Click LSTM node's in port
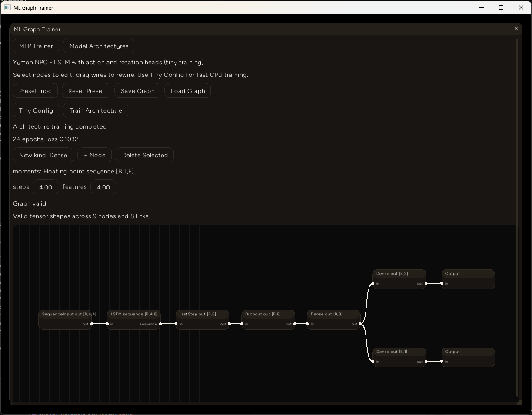532x415 pixels. tap(107, 324)
